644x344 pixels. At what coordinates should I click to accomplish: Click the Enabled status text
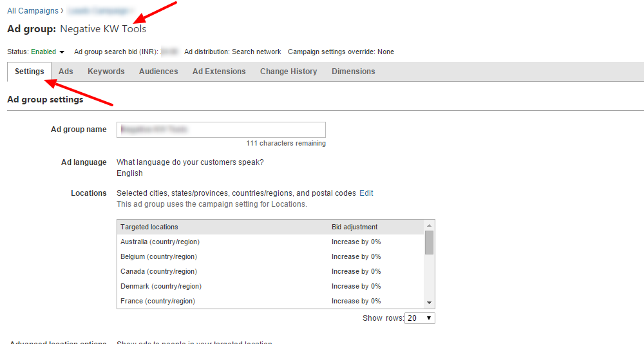pos(44,52)
